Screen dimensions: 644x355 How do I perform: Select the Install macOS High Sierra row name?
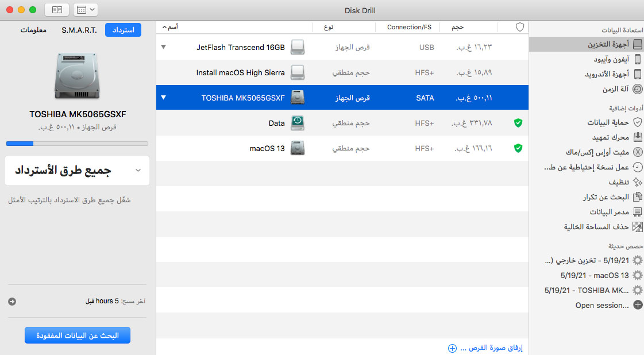(240, 73)
